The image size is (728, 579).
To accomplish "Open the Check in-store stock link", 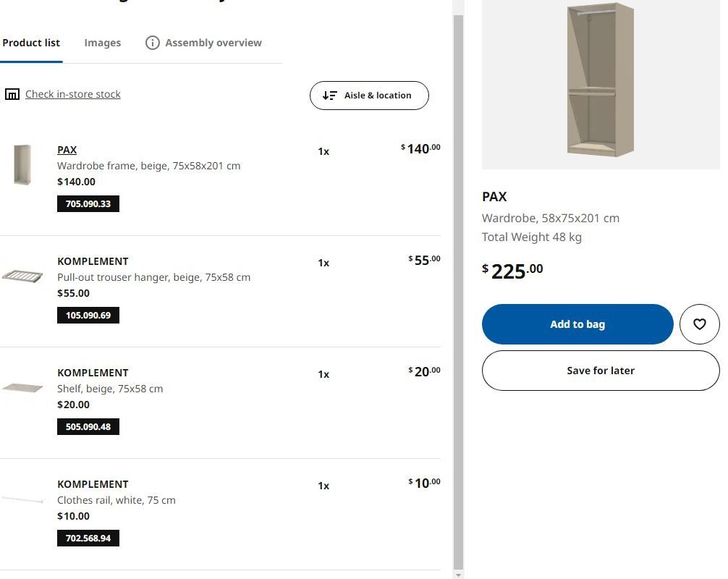I will click(x=73, y=93).
